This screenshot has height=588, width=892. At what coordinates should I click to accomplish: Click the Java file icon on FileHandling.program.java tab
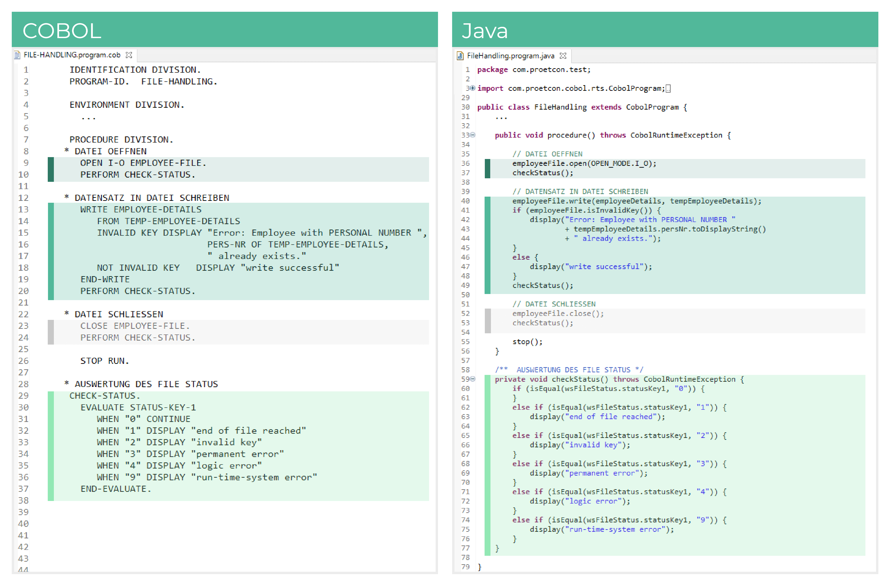coord(460,56)
